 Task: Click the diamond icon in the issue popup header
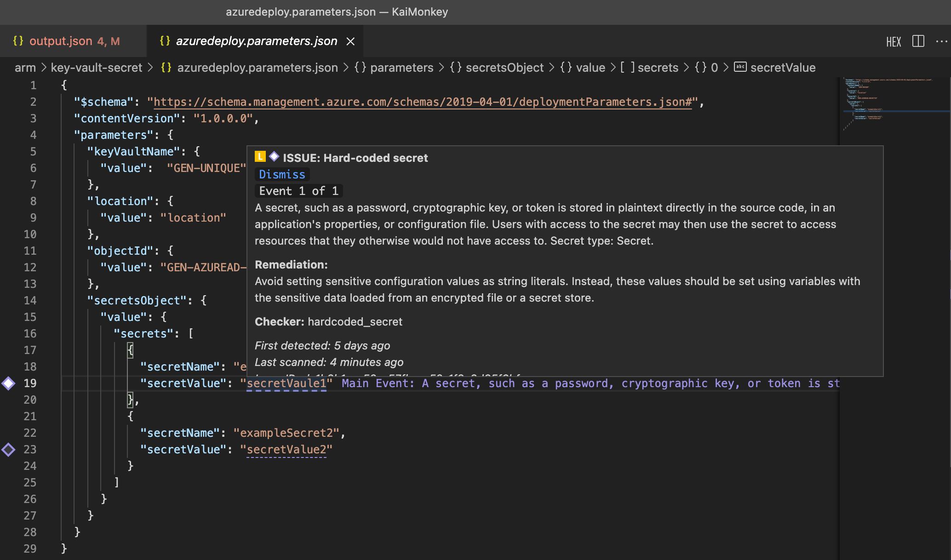[x=274, y=157]
